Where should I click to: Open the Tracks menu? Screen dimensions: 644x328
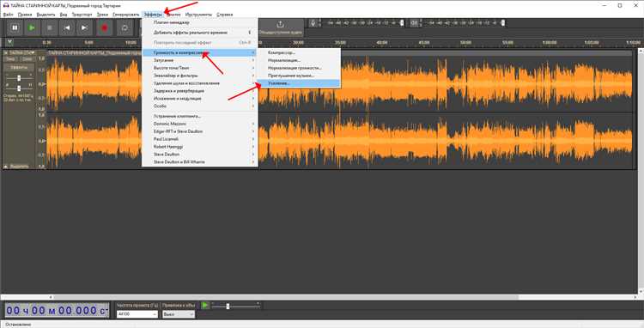click(102, 15)
